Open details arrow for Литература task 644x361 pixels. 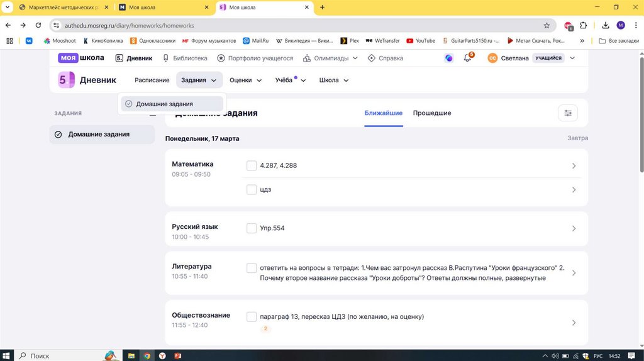pos(574,273)
